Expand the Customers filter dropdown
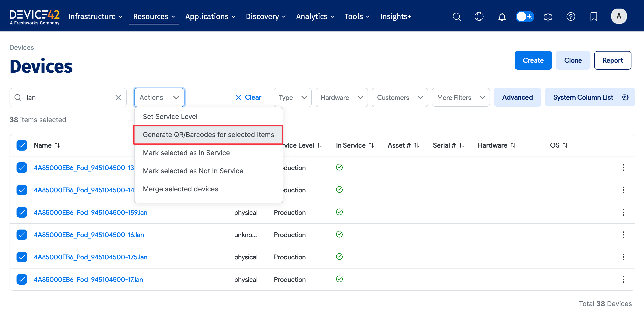This screenshot has width=644, height=325. [x=399, y=97]
